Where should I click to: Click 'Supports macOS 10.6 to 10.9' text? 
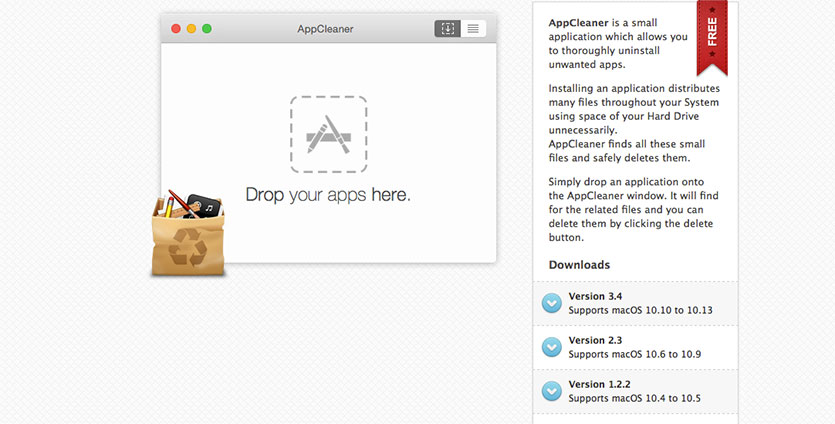[x=635, y=354]
